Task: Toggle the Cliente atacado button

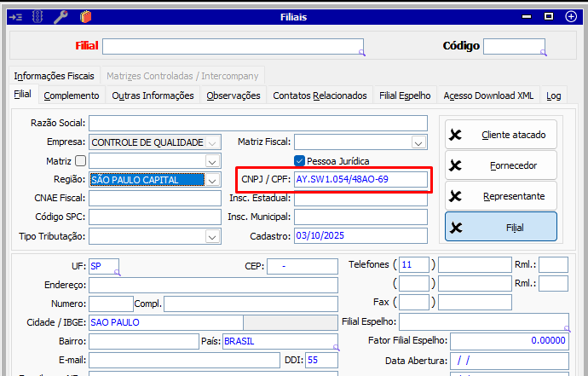Action: coord(501,135)
